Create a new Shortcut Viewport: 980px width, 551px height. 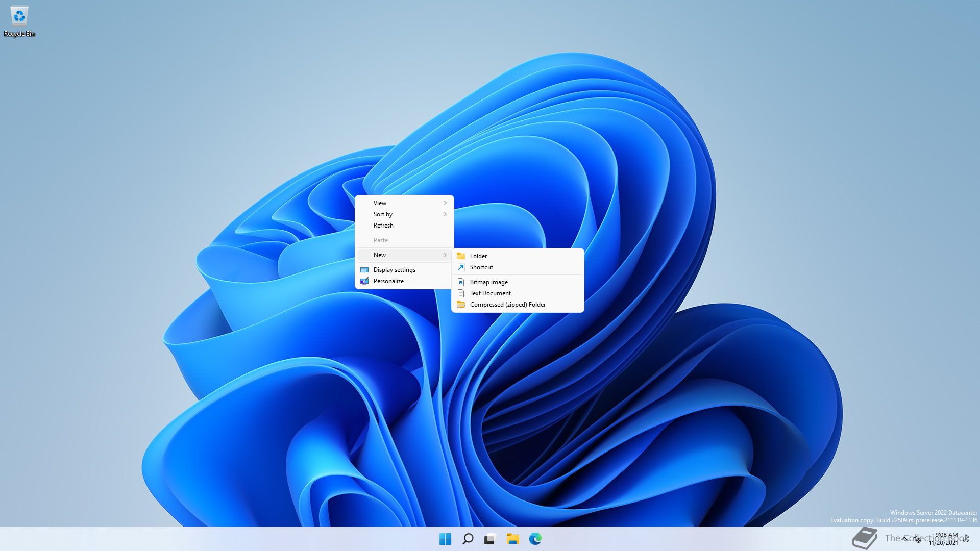pos(481,267)
